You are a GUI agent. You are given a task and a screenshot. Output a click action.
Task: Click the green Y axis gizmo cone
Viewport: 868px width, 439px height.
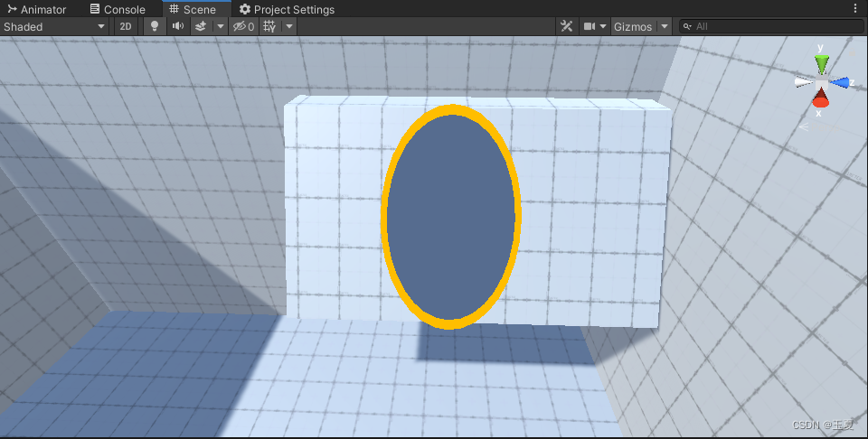(x=822, y=63)
